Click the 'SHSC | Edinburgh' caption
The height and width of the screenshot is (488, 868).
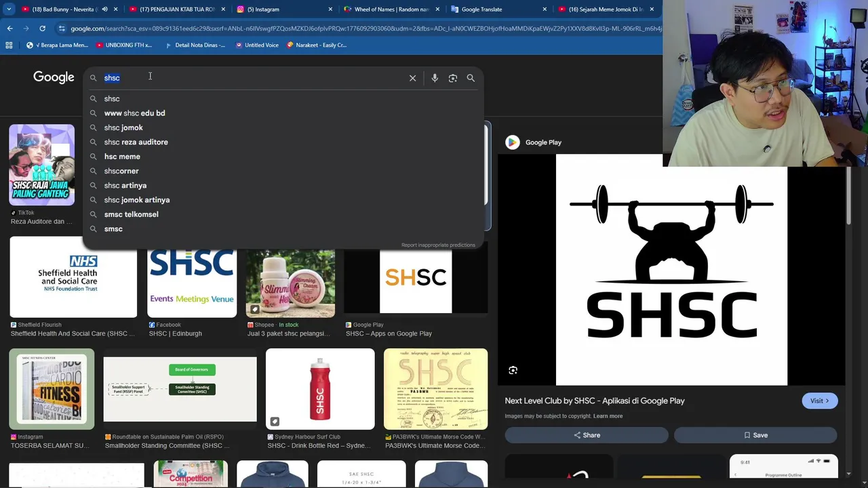click(x=175, y=333)
